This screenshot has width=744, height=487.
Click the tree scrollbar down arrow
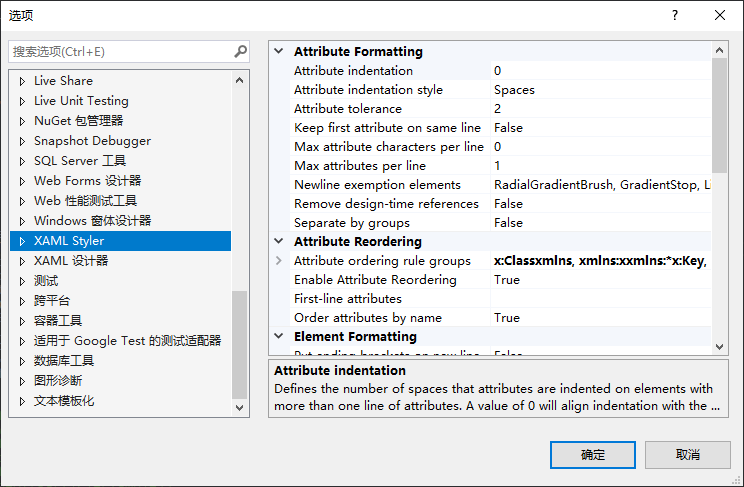240,407
